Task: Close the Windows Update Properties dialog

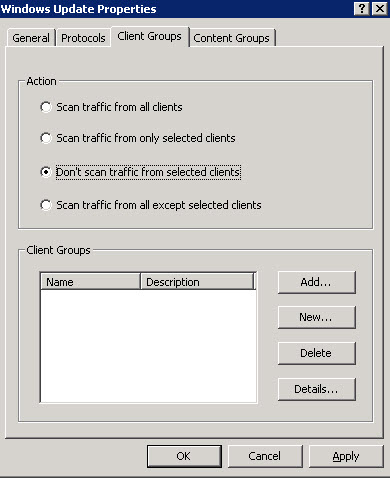Action: tap(380, 9)
